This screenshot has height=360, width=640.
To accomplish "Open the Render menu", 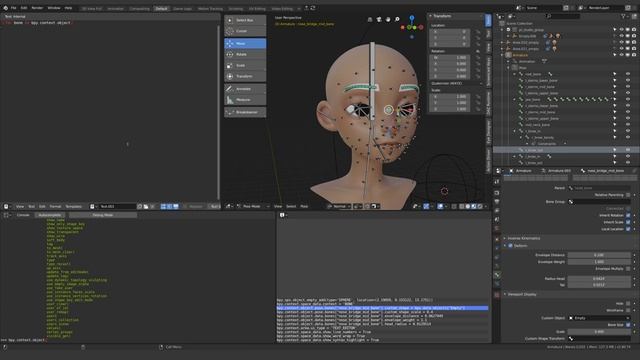I will click(37, 8).
